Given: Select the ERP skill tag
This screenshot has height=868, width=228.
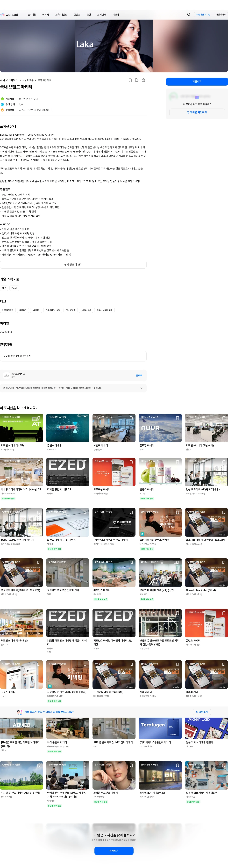Looking at the screenshot, I should (4, 288).
